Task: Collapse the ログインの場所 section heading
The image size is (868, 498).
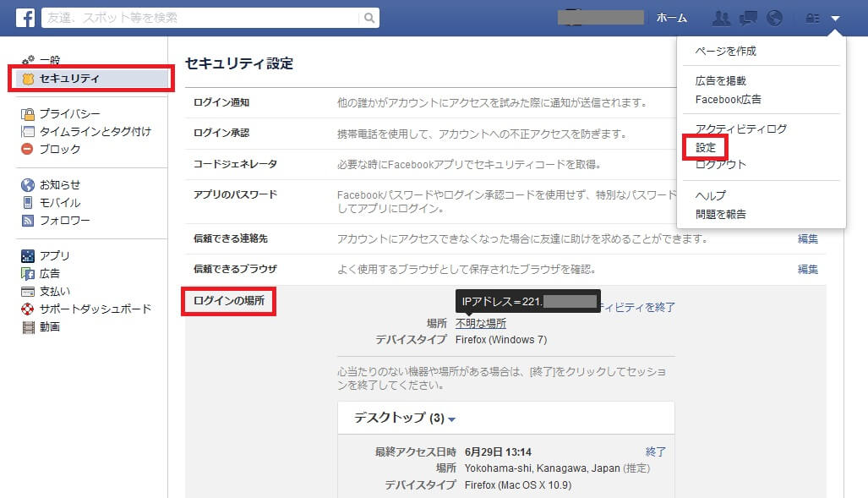Action: tap(229, 301)
